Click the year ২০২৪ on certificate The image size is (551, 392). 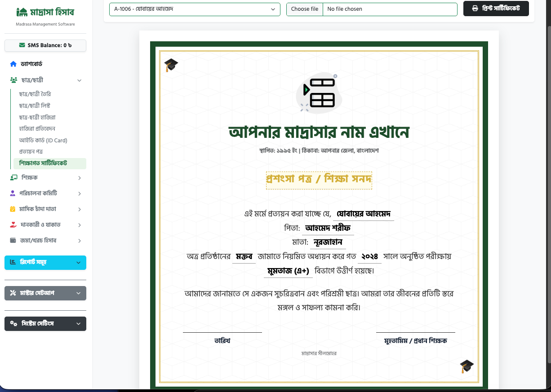[x=370, y=257]
